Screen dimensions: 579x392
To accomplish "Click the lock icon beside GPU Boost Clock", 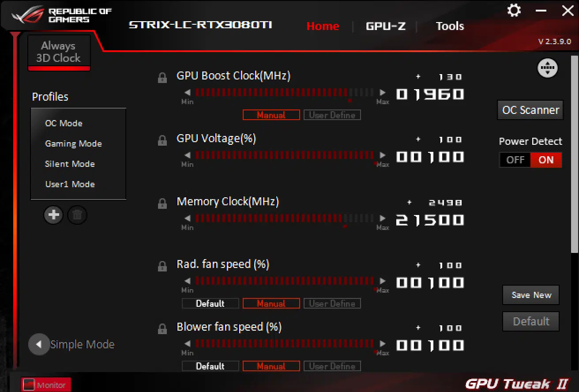I will (162, 78).
